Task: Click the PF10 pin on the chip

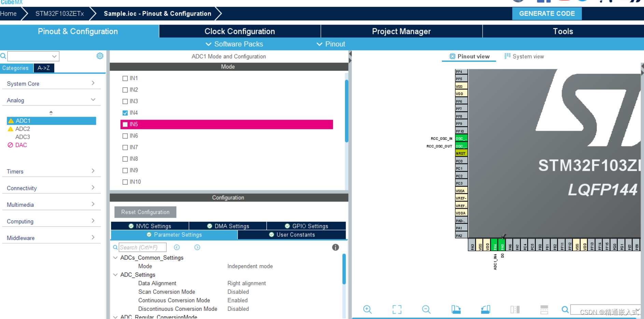Action: click(x=461, y=131)
